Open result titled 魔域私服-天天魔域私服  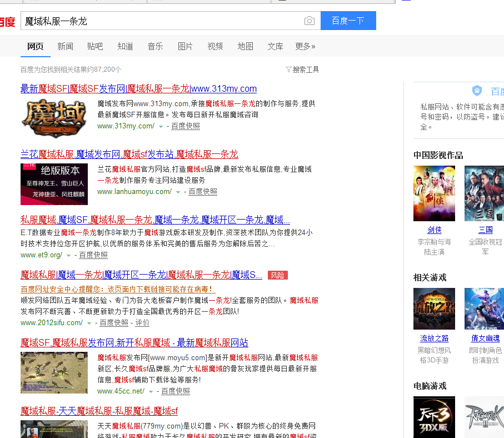coord(99,411)
